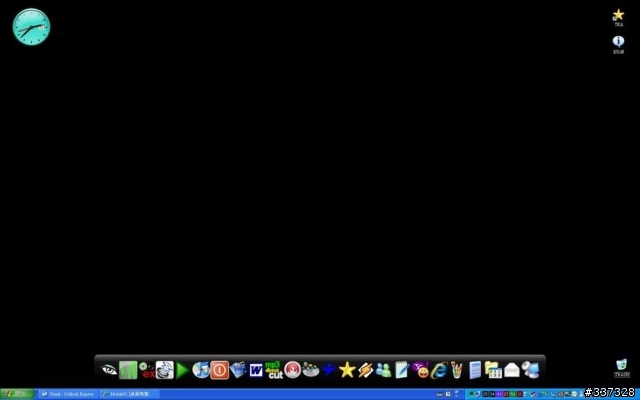Launch the green bars app in dock
Image resolution: width=640 pixels, height=400 pixels.
[128, 370]
